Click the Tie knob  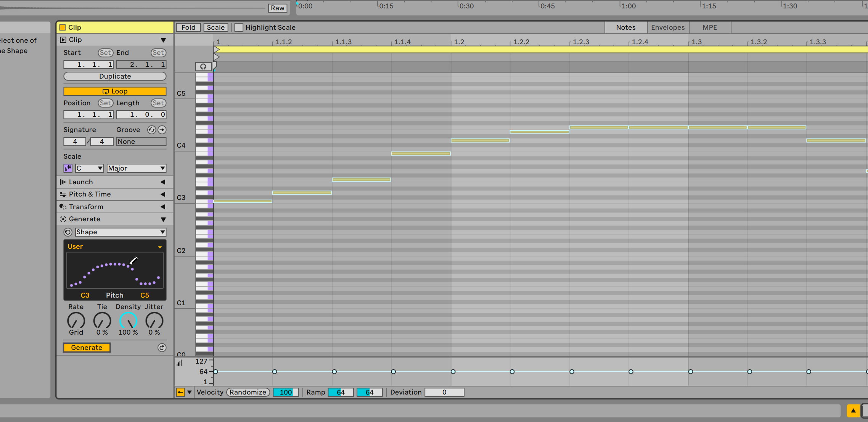(x=102, y=321)
